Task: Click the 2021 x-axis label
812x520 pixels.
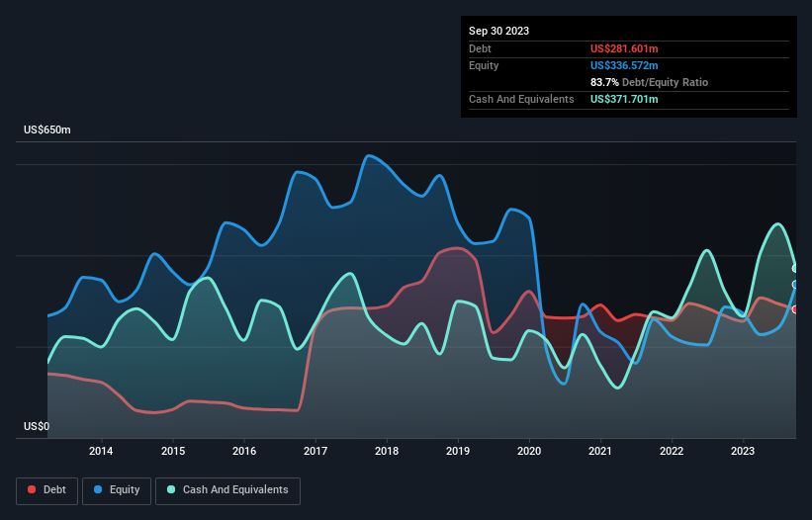Action: coord(600,451)
